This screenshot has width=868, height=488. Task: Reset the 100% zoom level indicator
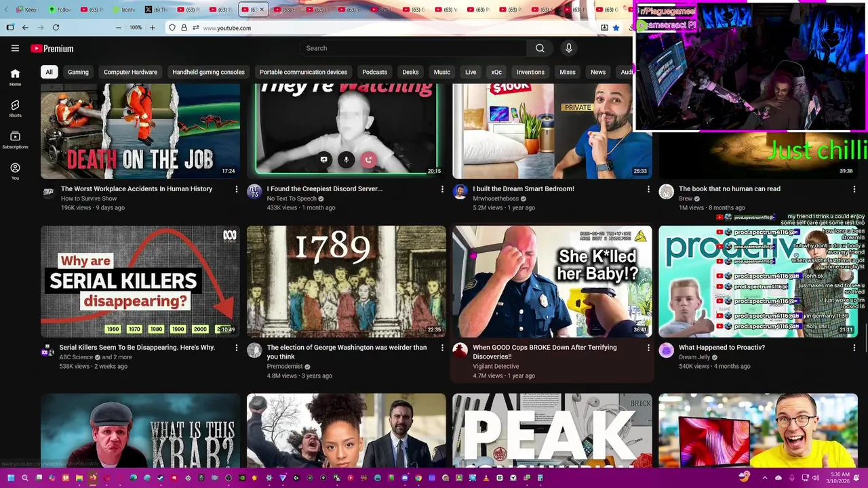136,28
